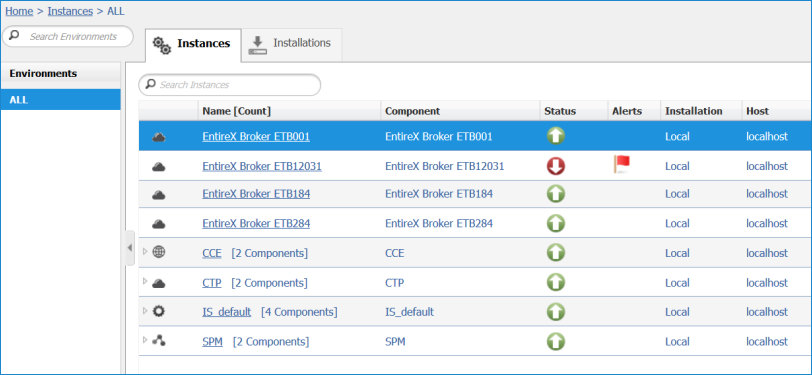Screen dimensions: 812x375
Task: Click the Environments panel heading
Action: pyautogui.click(x=61, y=74)
